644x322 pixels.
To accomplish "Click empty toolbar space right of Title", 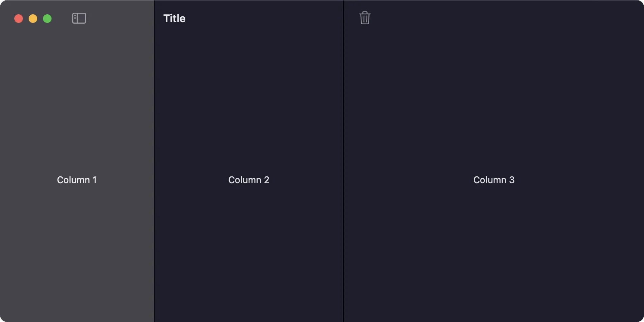I will click(x=265, y=19).
